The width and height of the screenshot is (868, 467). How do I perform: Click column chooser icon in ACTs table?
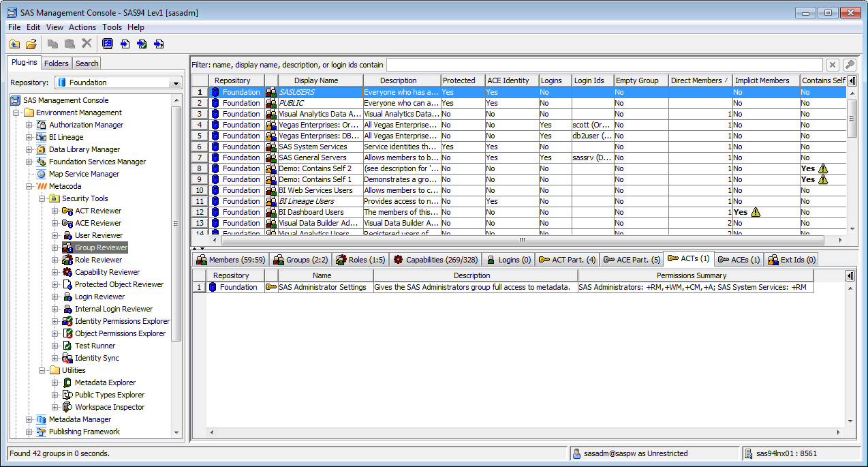pyautogui.click(x=850, y=275)
